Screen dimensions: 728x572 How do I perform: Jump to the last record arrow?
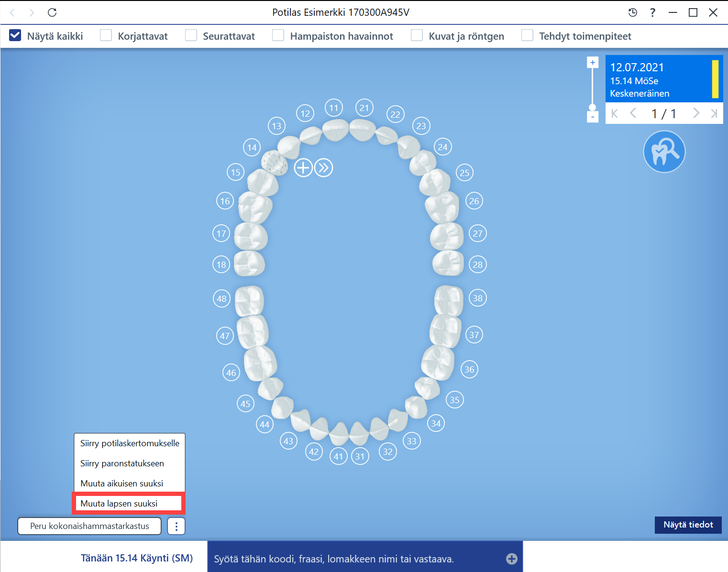coord(714,113)
